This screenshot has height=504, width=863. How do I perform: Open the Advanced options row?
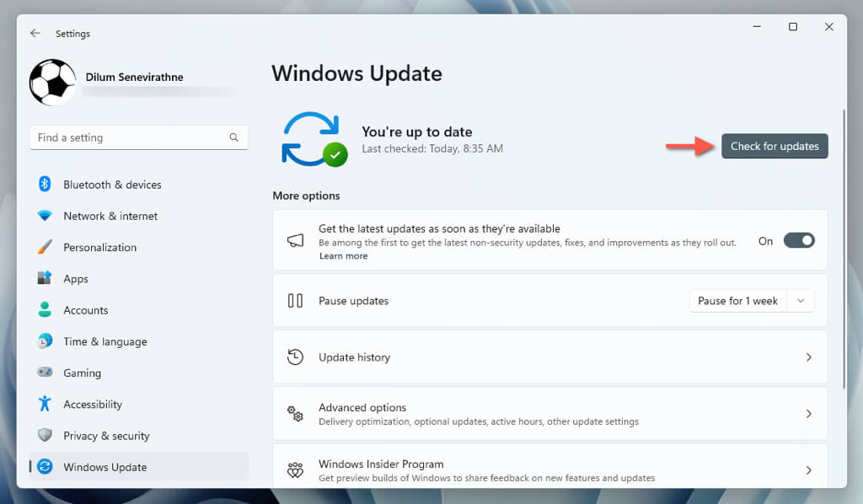click(x=549, y=413)
